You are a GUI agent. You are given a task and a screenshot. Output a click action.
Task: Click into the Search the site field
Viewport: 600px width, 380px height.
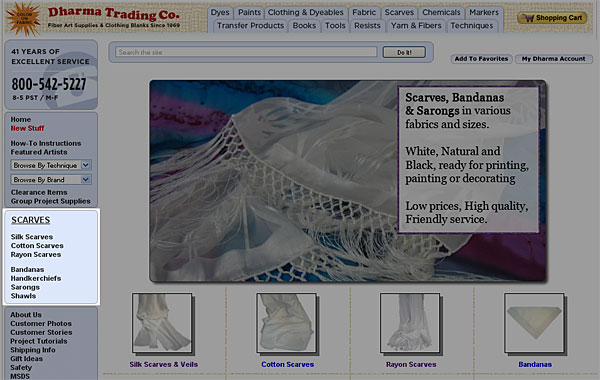pos(246,52)
